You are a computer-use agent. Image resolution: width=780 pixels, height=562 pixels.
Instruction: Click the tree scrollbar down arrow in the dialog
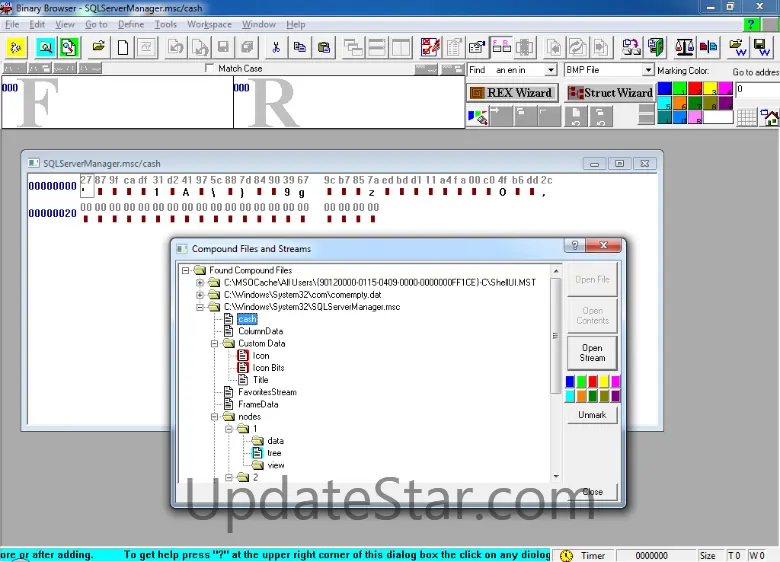point(556,476)
